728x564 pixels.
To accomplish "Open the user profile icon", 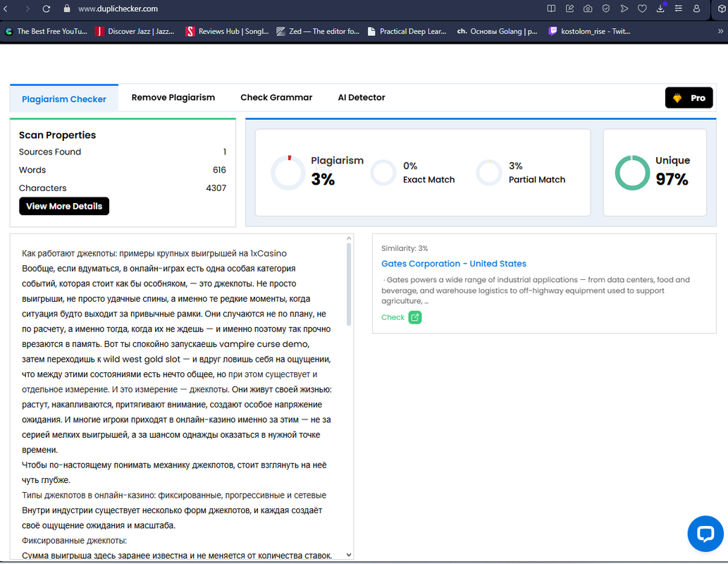I will (696, 8).
